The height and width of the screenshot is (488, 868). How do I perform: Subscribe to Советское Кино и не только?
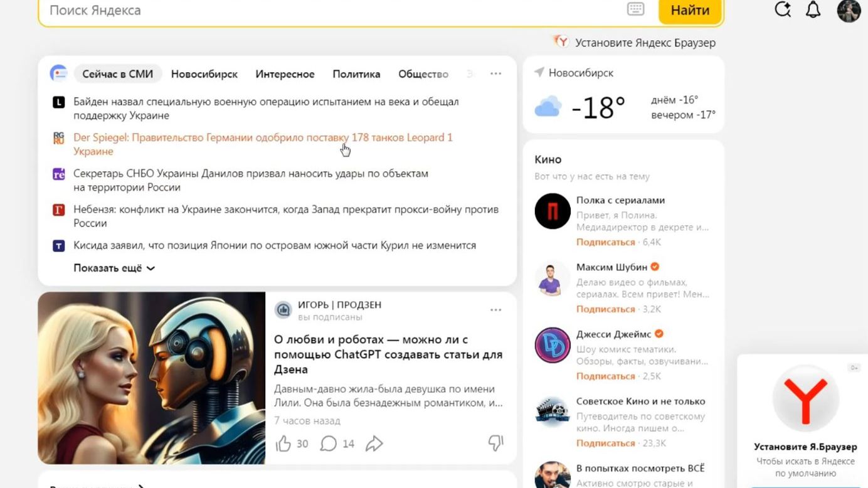pos(606,443)
